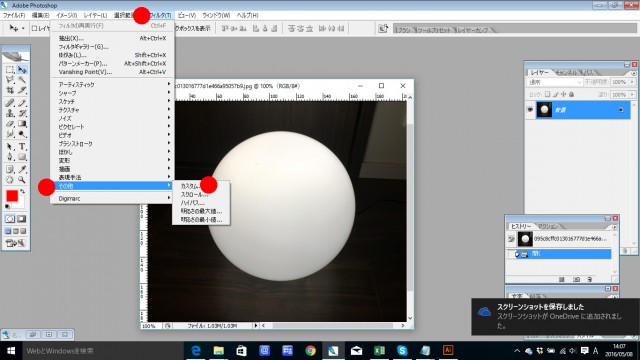Choose Full Screen mode
Image resolution: width=640 pixels, height=360 pixels.
[24, 231]
